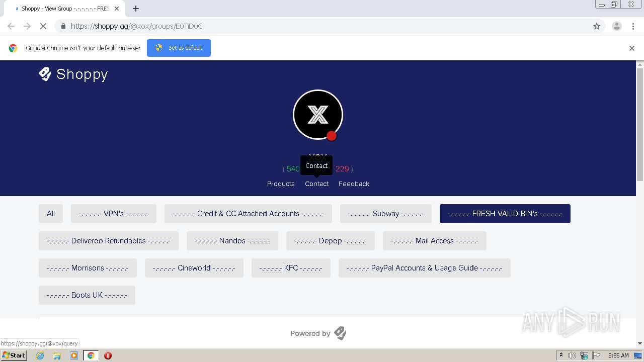The width and height of the screenshot is (644, 362).
Task: Select the Cineworld group
Action: point(194,268)
